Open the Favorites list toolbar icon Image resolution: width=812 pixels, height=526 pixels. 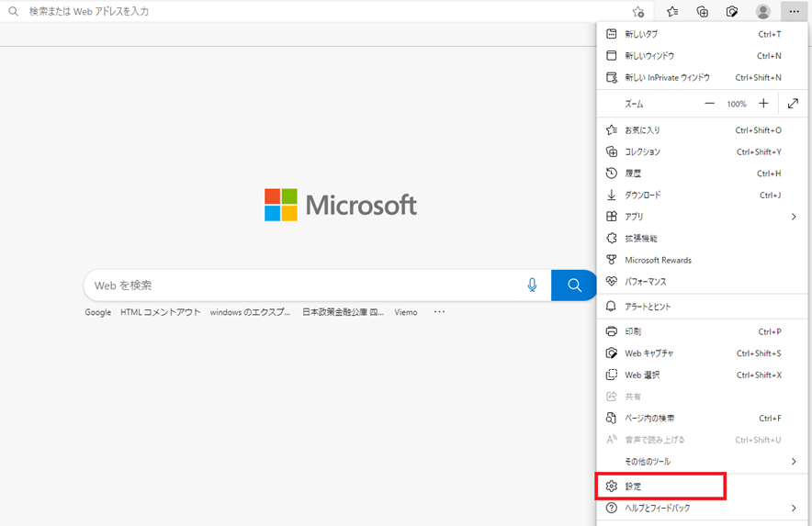[672, 11]
